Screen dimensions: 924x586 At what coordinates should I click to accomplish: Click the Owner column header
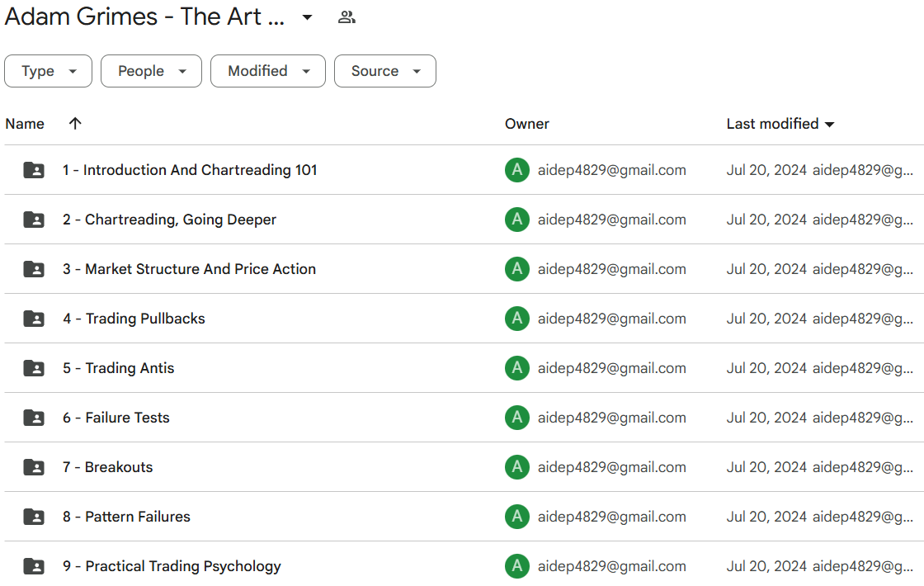coord(527,124)
